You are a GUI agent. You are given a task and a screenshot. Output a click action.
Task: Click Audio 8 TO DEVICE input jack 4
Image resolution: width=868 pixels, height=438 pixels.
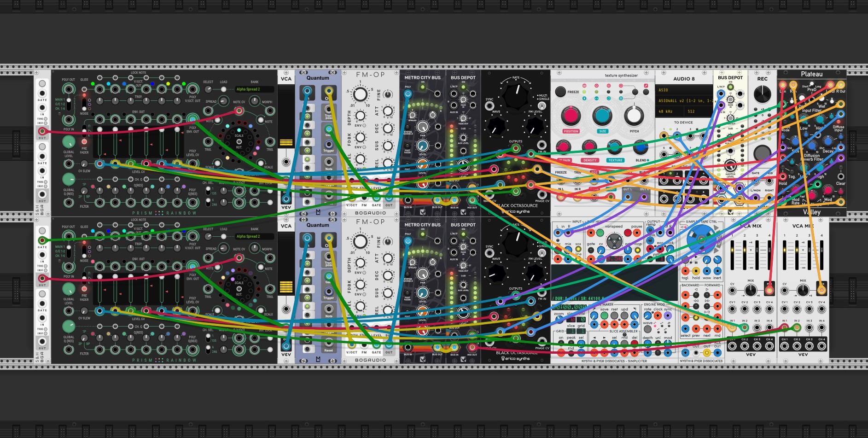703,136
